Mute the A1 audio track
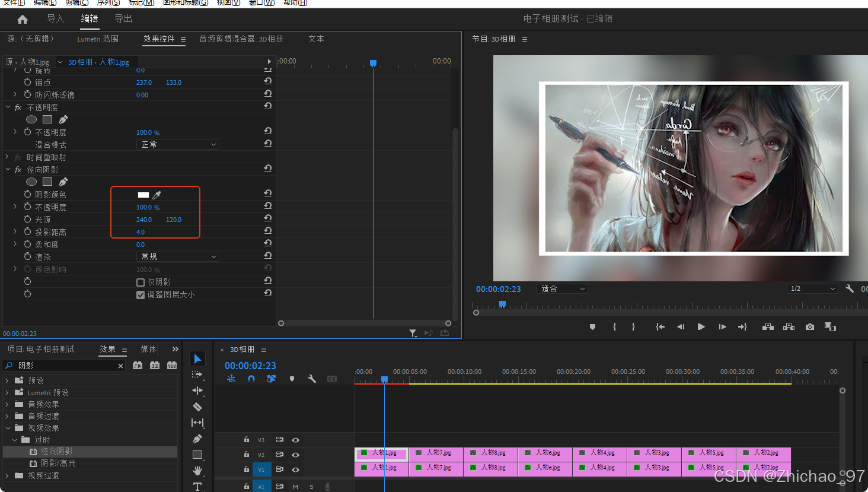 [x=295, y=487]
